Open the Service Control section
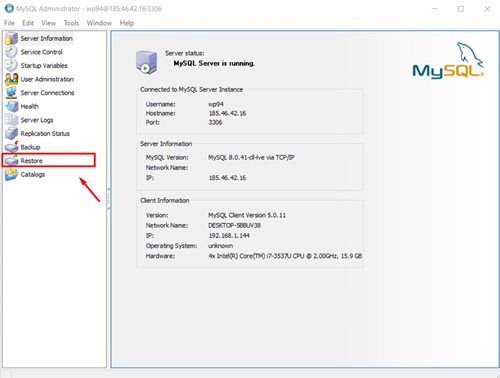This screenshot has height=378, width=500. pyautogui.click(x=41, y=52)
